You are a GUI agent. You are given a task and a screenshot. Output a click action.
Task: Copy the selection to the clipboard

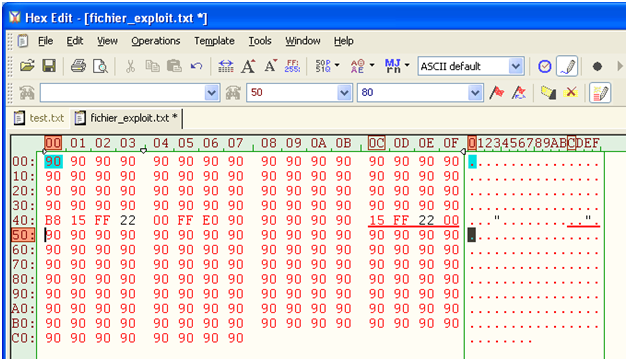pyautogui.click(x=152, y=66)
